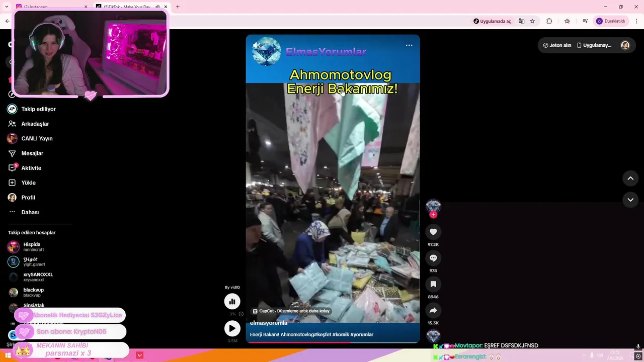Open Arkadaşlar in the sidebar
This screenshot has height=362, width=644.
[28, 124]
